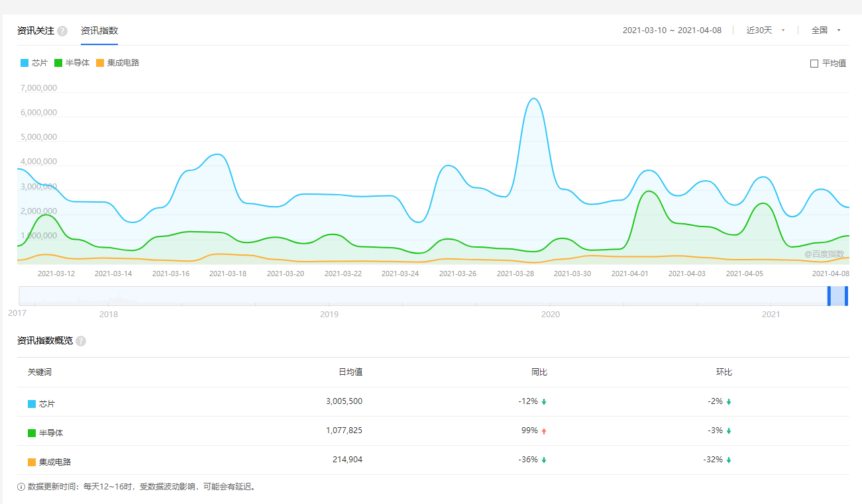Click the 芯片 blue square in overview table
The width and height of the screenshot is (862, 504).
click(x=32, y=404)
